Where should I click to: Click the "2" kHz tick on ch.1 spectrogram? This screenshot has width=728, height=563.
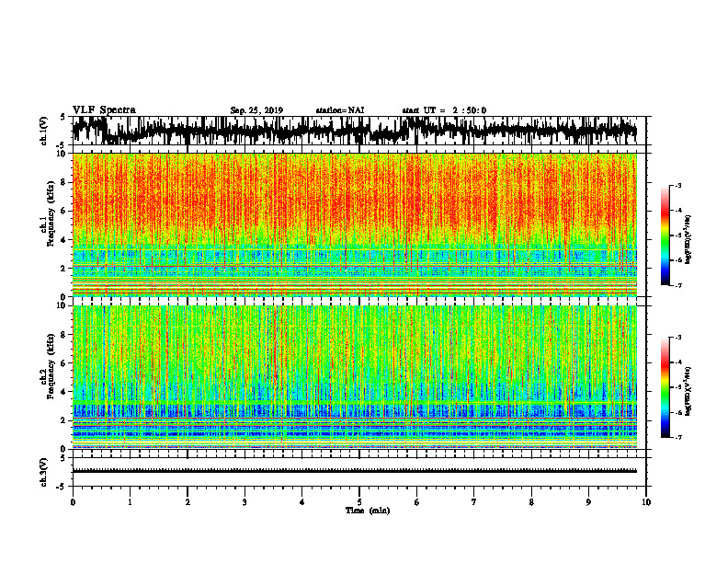point(63,269)
